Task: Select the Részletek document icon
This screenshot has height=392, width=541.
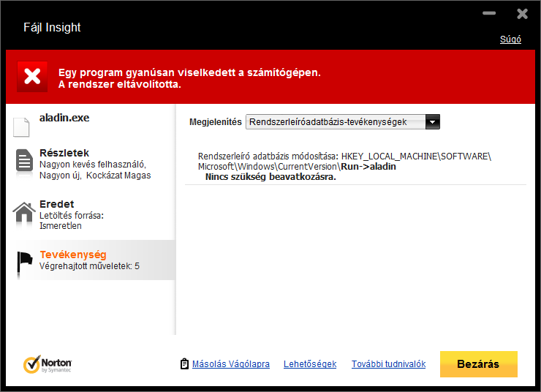Action: (x=24, y=160)
